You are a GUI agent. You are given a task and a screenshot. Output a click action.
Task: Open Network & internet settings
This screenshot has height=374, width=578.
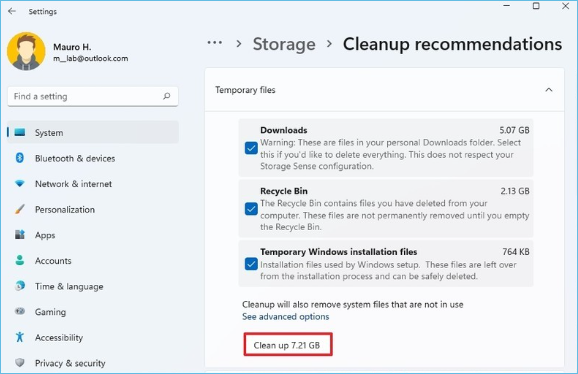(93, 184)
